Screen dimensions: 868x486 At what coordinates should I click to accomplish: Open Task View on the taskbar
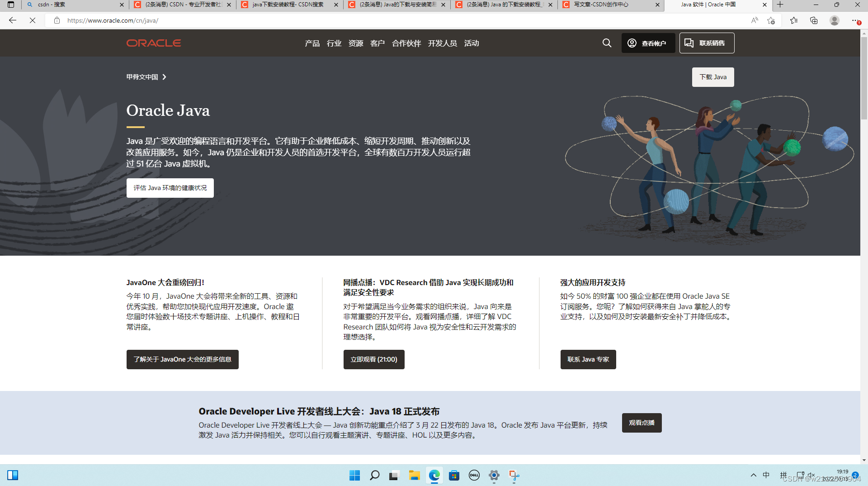[x=394, y=475]
